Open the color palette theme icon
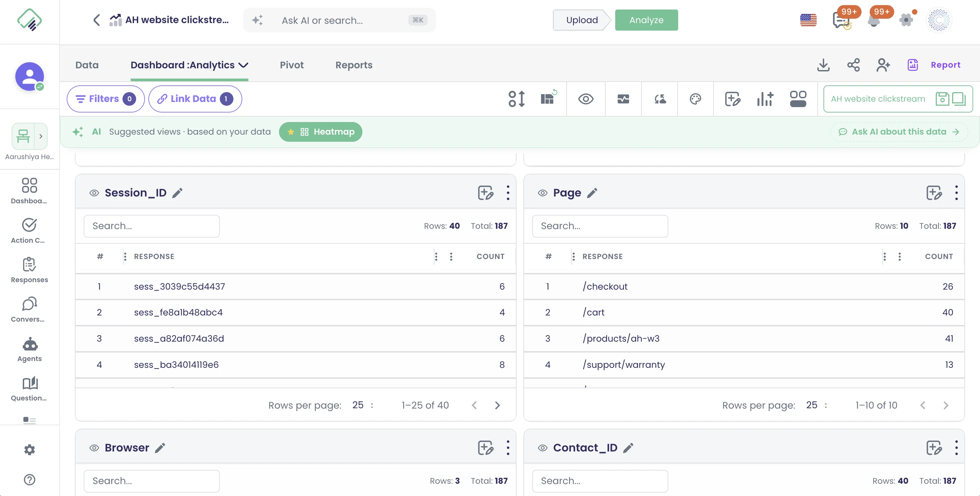This screenshot has height=496, width=980. (695, 99)
